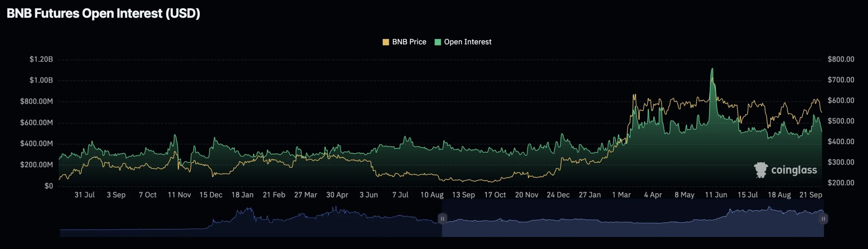Toggle the Open Interest legend series
Viewport: 868px width, 249px height.
[463, 42]
